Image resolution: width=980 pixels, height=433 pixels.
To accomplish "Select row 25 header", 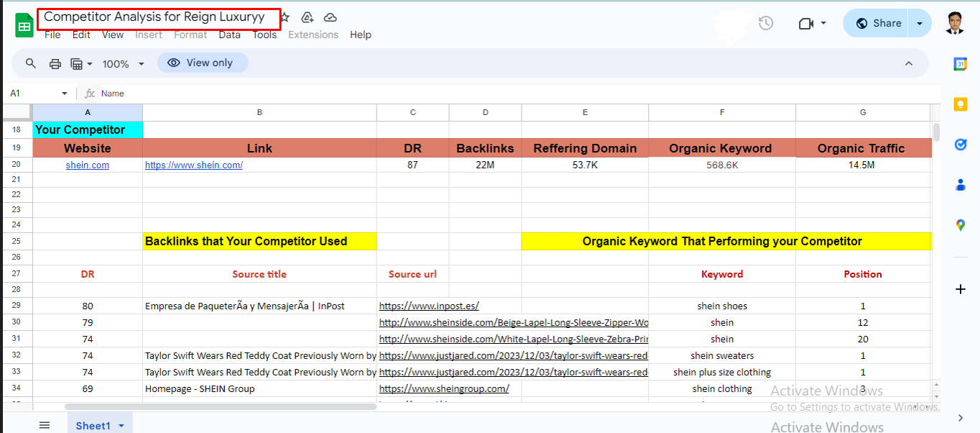I will (17, 241).
